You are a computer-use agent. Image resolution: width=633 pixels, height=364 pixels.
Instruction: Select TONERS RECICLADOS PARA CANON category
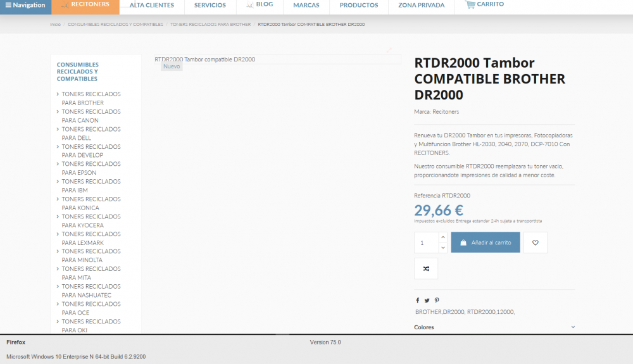pos(91,116)
